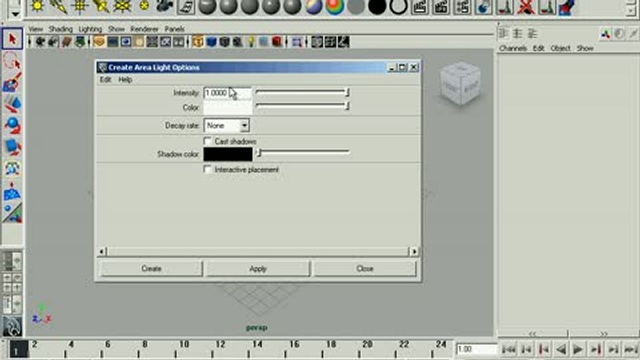This screenshot has width=640, height=360.
Task: Click the view cube in viewport
Action: pyautogui.click(x=460, y=84)
